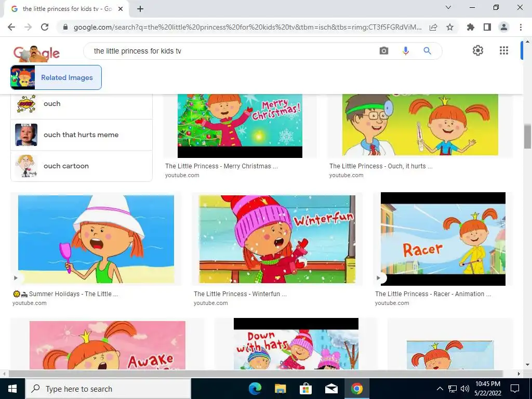
Task: Go back to the previous page
Action: pos(11,27)
